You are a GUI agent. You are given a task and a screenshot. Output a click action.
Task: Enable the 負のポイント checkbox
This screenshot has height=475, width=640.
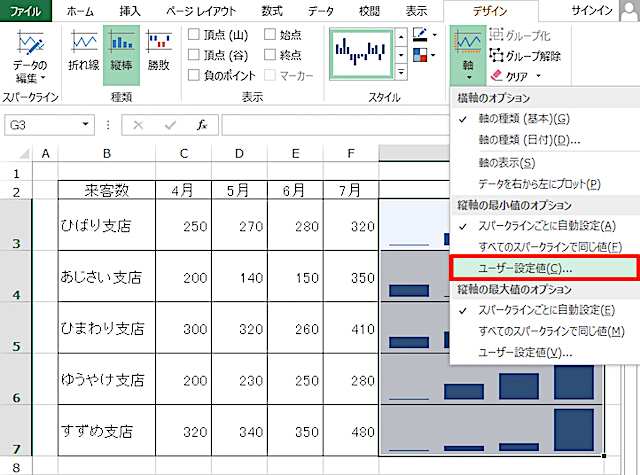pos(193,75)
